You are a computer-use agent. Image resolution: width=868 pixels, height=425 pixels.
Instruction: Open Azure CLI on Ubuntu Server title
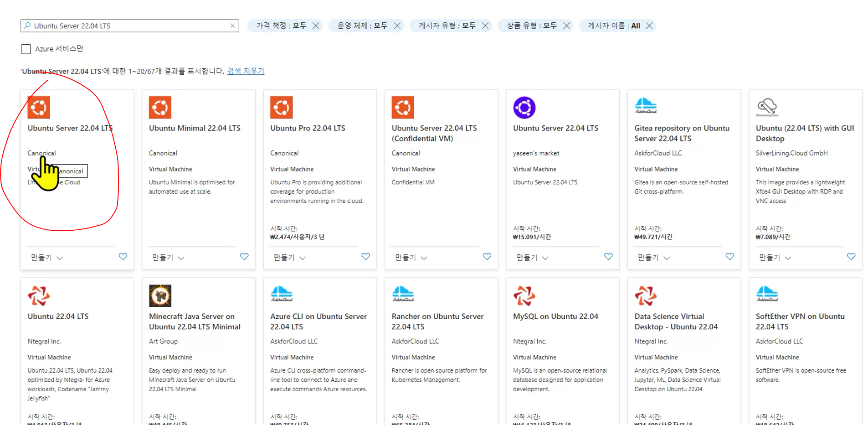[x=318, y=321]
